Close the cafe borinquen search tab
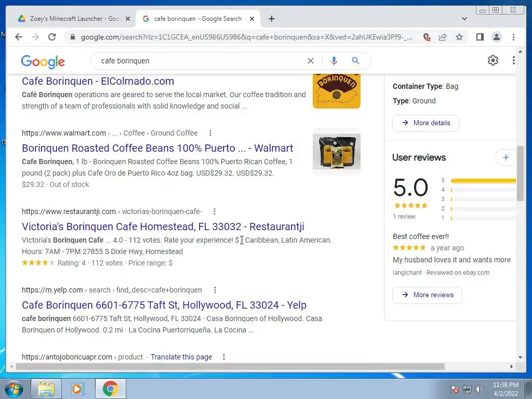The width and height of the screenshot is (532, 399). pos(252,19)
